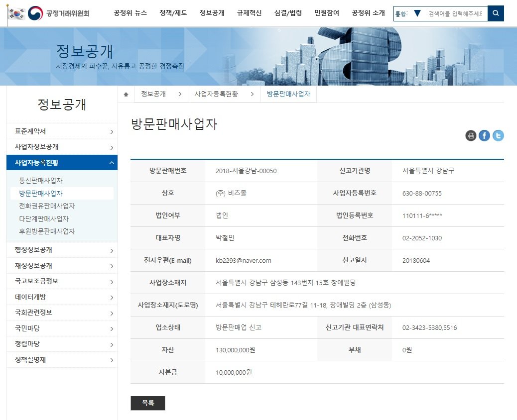
Task: Click company name (주) 비즈몰
Action: (x=231, y=193)
